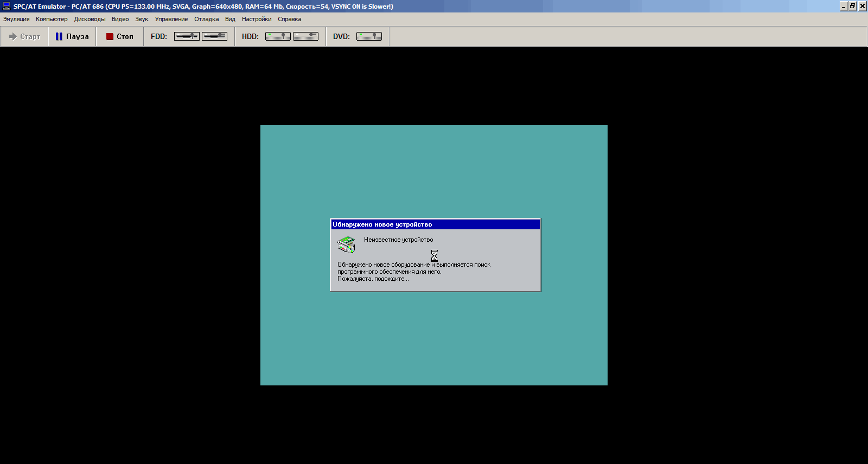Click the 'Пожалуйста, подождите...' message text
This screenshot has width=868, height=464.
(x=373, y=279)
